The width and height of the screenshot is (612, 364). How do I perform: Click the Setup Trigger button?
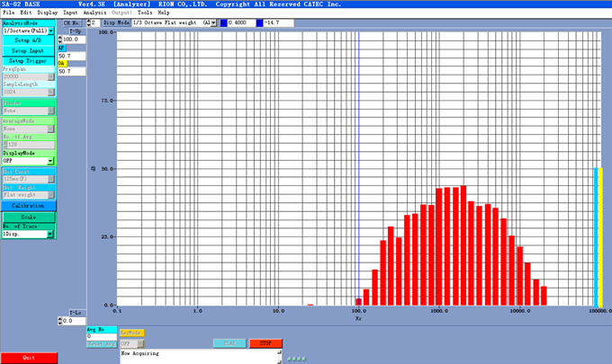pos(27,60)
